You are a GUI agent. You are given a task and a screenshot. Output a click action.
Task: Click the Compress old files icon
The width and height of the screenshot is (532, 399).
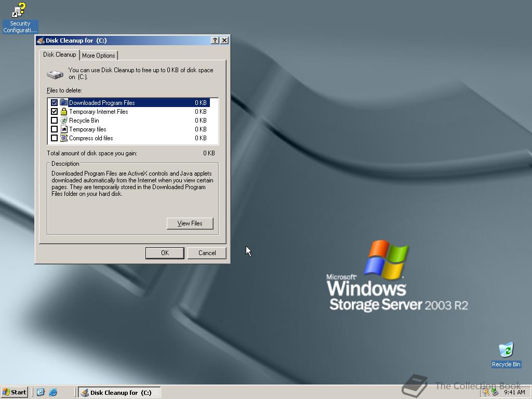pos(63,138)
